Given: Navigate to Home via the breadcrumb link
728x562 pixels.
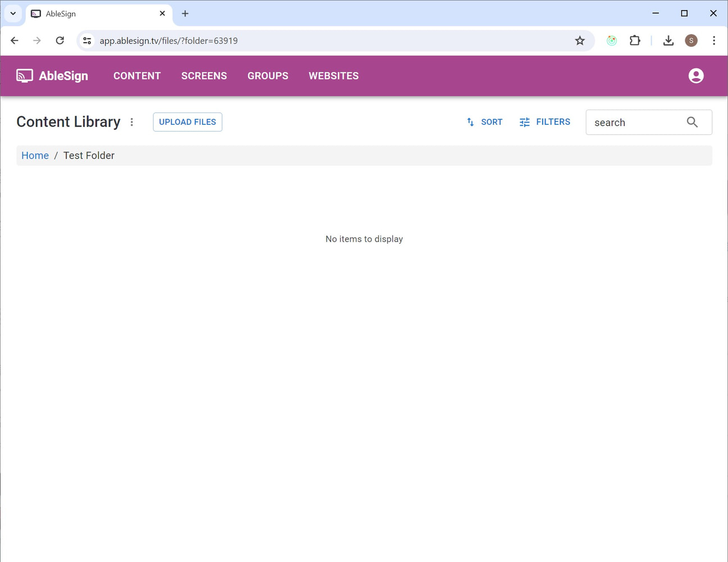Looking at the screenshot, I should [35, 155].
